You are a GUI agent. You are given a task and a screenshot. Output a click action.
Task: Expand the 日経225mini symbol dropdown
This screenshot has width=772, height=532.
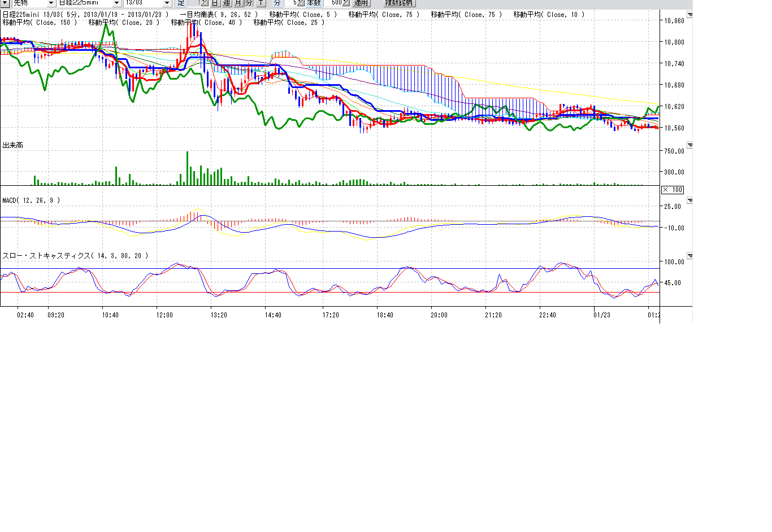[x=116, y=3]
